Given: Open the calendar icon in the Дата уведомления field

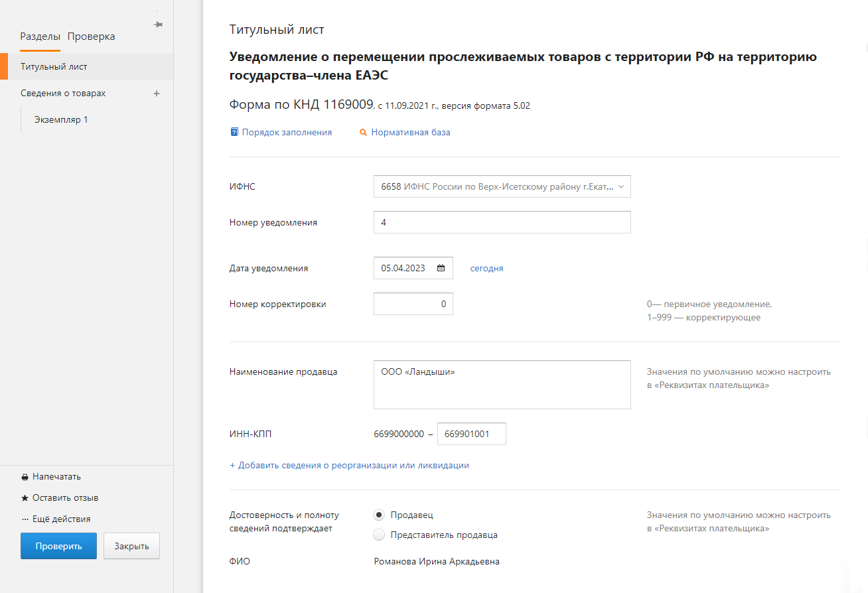Looking at the screenshot, I should click(441, 268).
